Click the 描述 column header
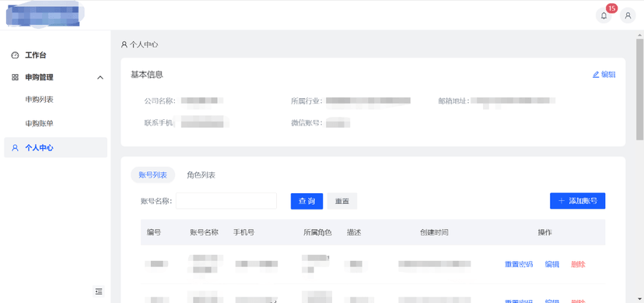The height and width of the screenshot is (303, 644). [x=354, y=232]
